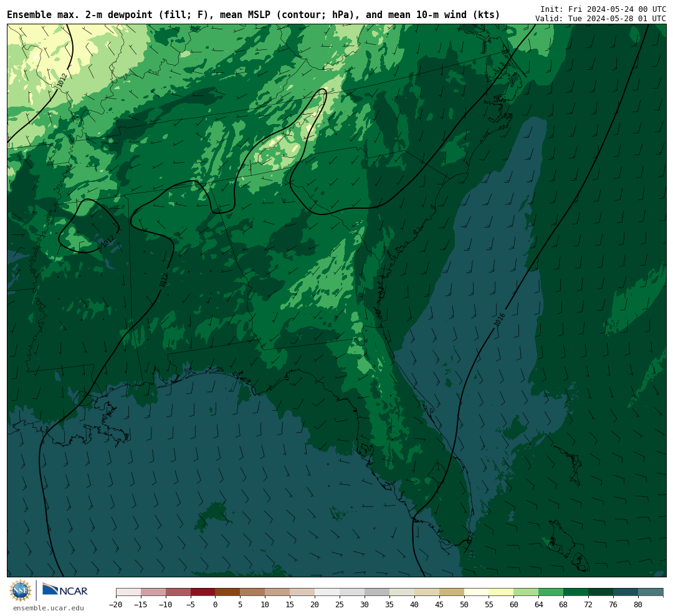Image resolution: width=673 pixels, height=616 pixels.
Task: Pick the khaki swatch between 45 and 50
Action: coord(452,592)
